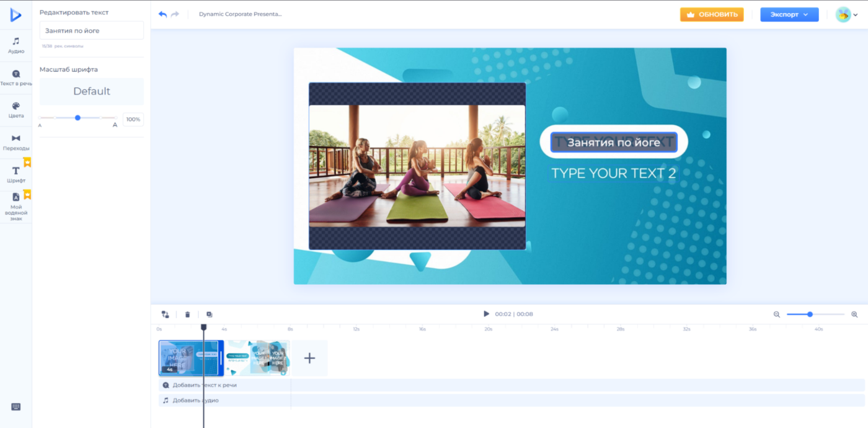The image size is (868, 428).
Task: Open the Мой водяной знак panel
Action: point(16,207)
